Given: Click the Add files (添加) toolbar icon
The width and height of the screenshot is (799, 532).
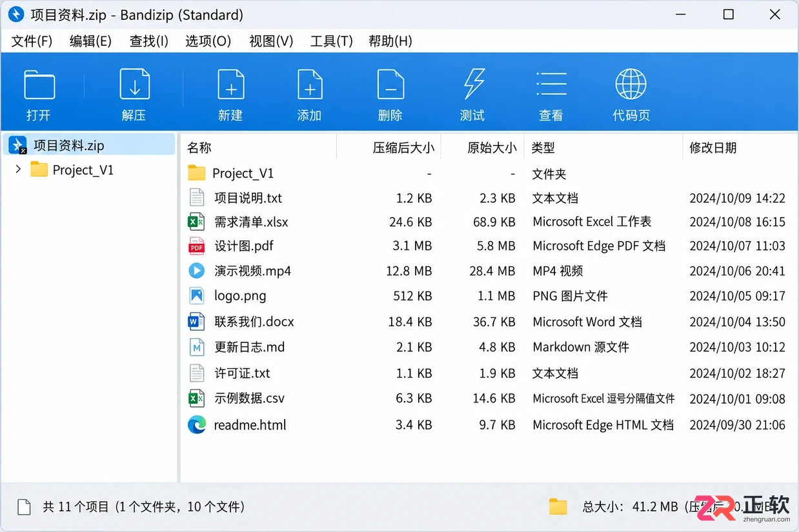Looking at the screenshot, I should pyautogui.click(x=310, y=84).
